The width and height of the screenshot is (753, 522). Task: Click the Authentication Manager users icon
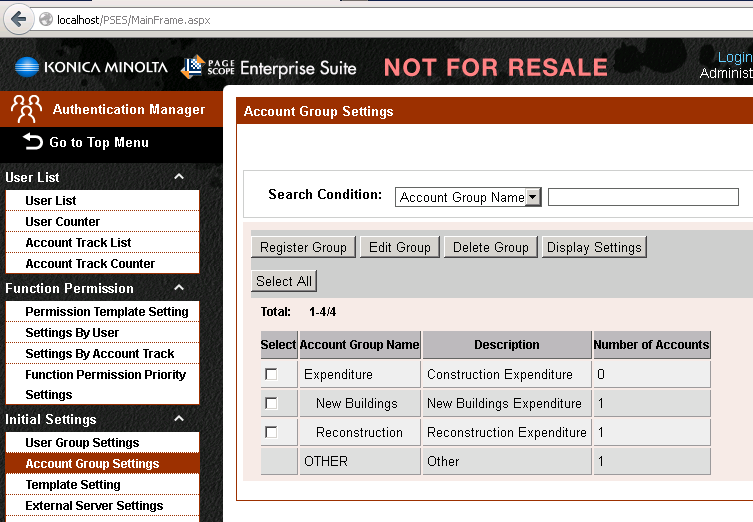coord(26,108)
